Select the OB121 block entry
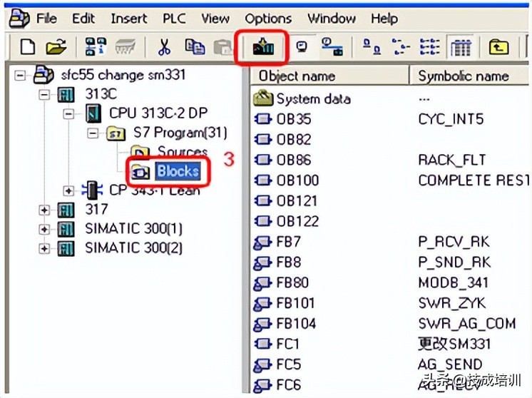532x398 pixels. pos(297,201)
